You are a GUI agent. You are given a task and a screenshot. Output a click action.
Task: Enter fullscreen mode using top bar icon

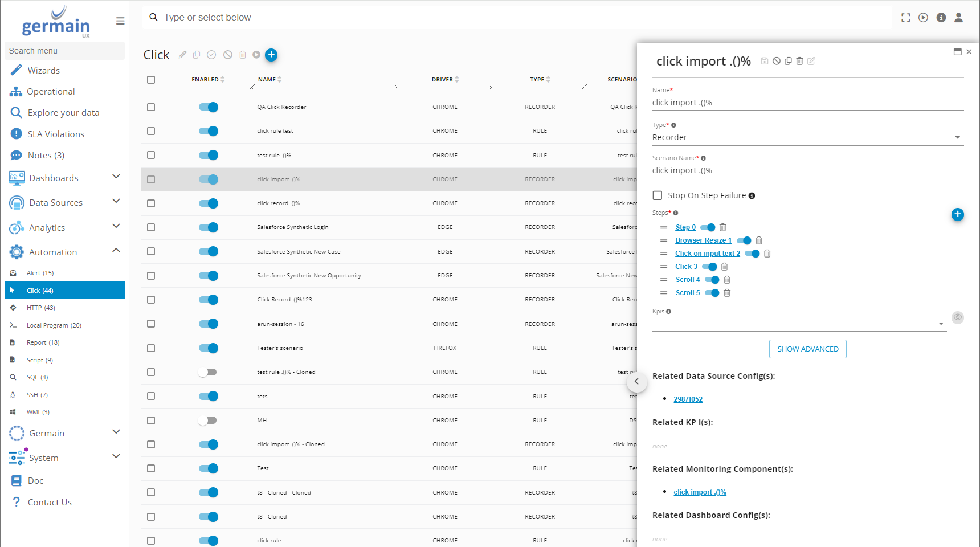pos(905,18)
